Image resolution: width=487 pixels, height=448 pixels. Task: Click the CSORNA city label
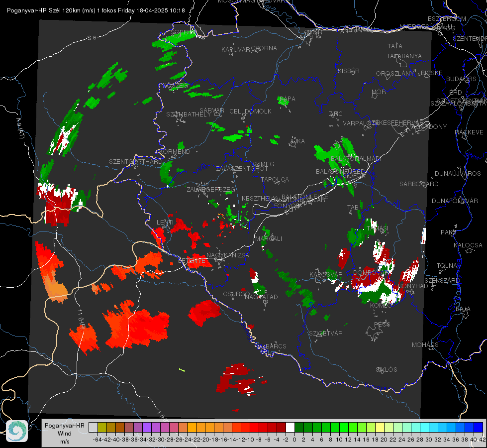point(264,48)
